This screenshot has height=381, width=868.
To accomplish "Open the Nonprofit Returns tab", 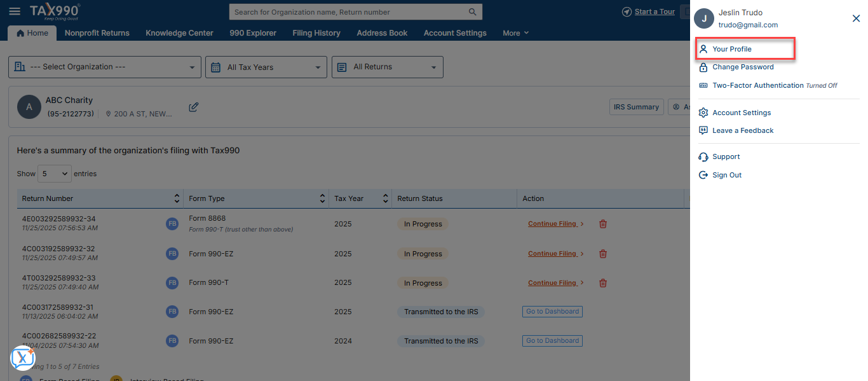I will point(97,33).
